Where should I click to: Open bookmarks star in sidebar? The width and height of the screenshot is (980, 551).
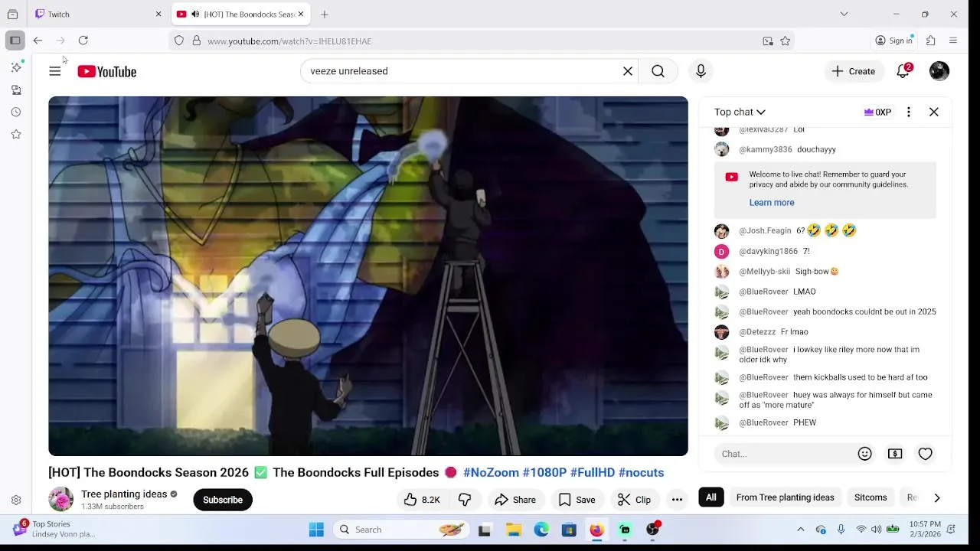point(16,135)
